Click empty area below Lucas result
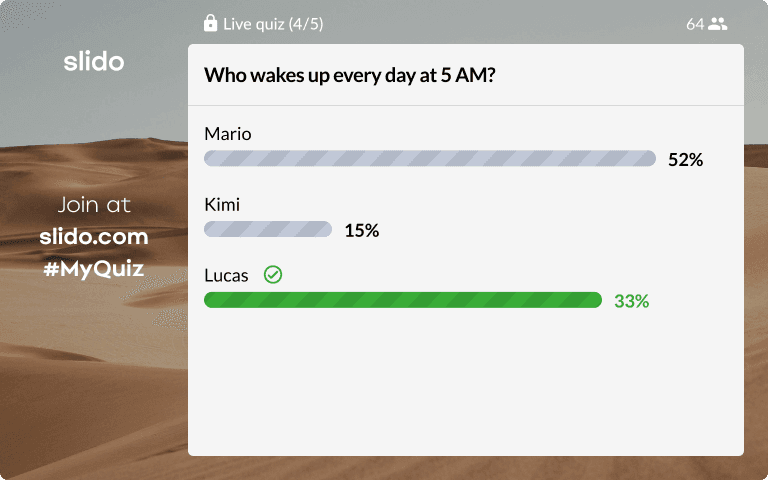The width and height of the screenshot is (768, 480). (x=465, y=382)
